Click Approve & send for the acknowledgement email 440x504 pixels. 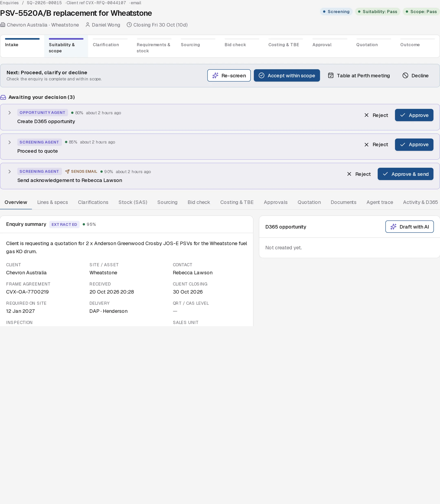(x=405, y=174)
